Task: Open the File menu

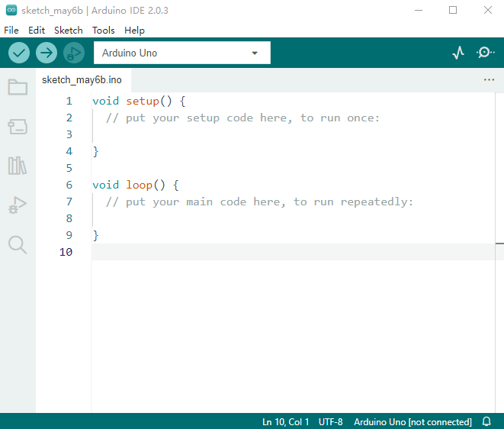Action: pyautogui.click(x=11, y=31)
